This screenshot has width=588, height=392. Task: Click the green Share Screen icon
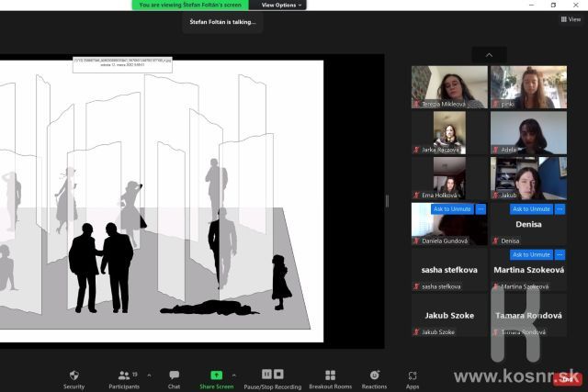click(216, 375)
